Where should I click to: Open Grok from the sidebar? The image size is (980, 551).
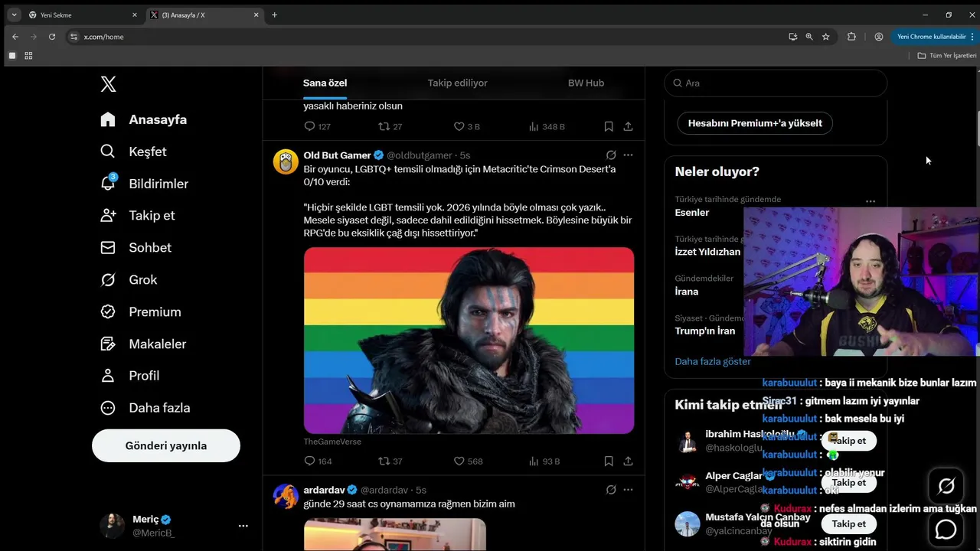pos(129,279)
